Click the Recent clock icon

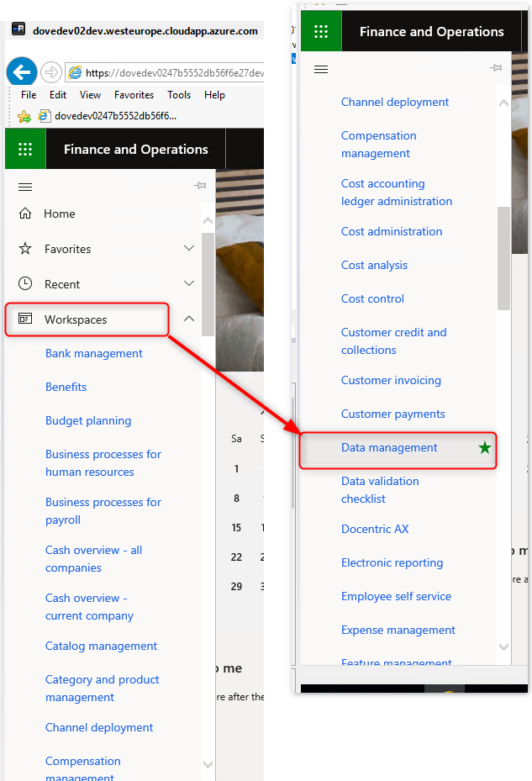pyautogui.click(x=25, y=283)
